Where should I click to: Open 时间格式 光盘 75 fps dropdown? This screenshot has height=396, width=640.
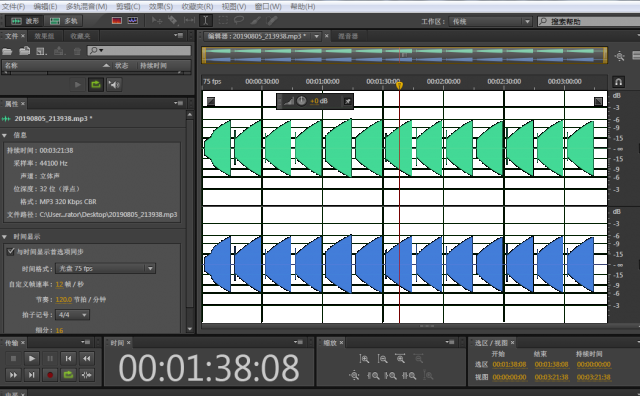point(106,268)
